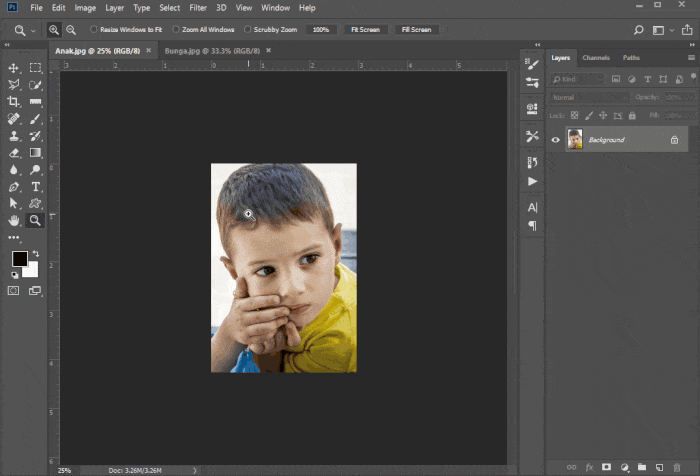Select the Polygonal Lasso tool
700x476 pixels.
coord(13,85)
